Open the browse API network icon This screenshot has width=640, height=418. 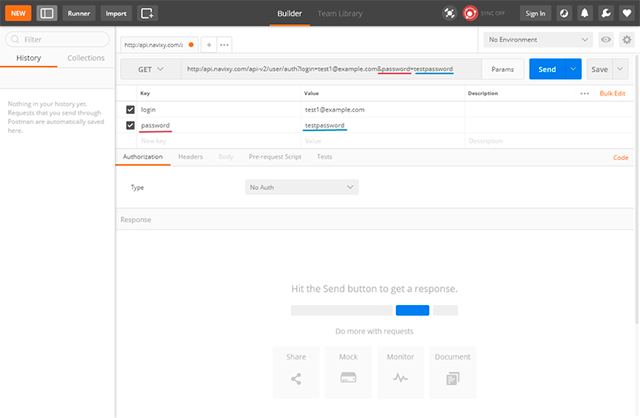564,13
